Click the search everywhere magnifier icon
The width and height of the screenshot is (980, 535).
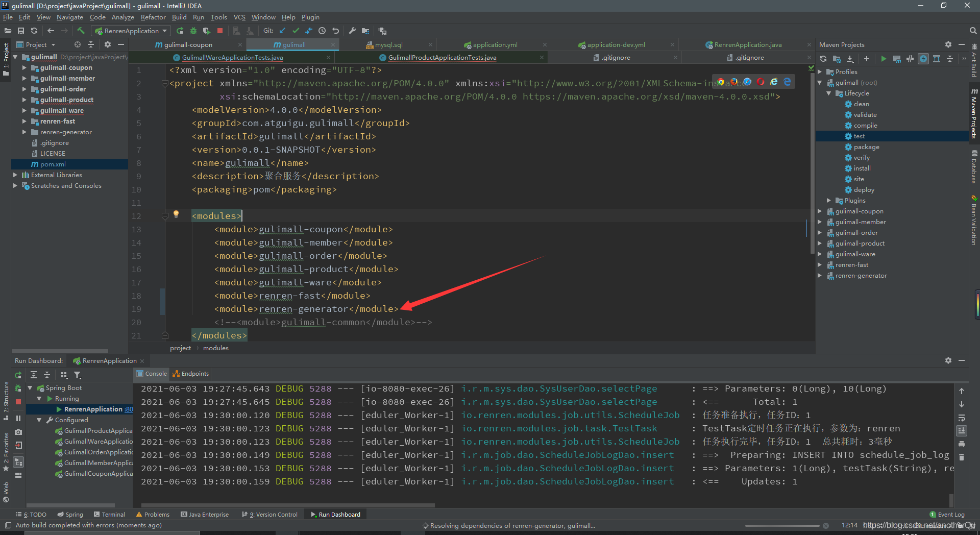coord(973,31)
